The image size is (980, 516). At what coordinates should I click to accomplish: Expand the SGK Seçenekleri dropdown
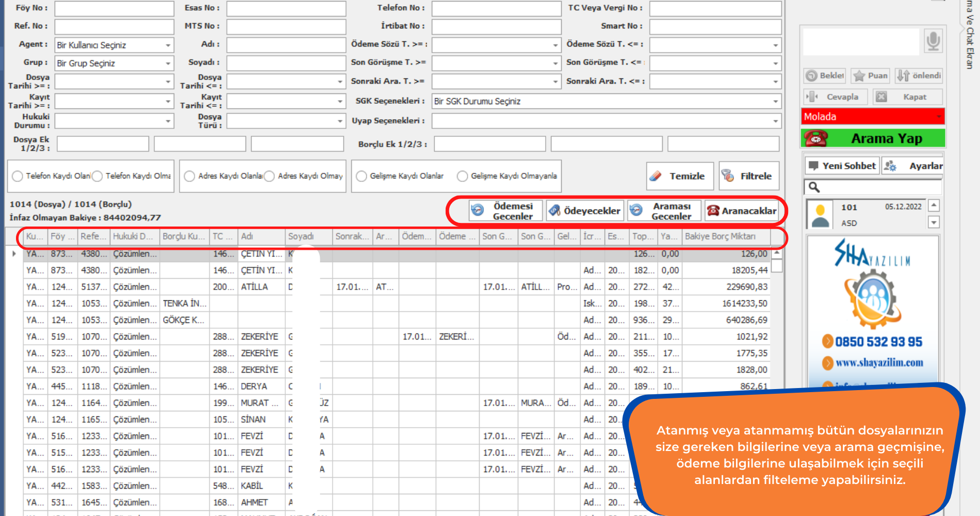pyautogui.click(x=775, y=102)
